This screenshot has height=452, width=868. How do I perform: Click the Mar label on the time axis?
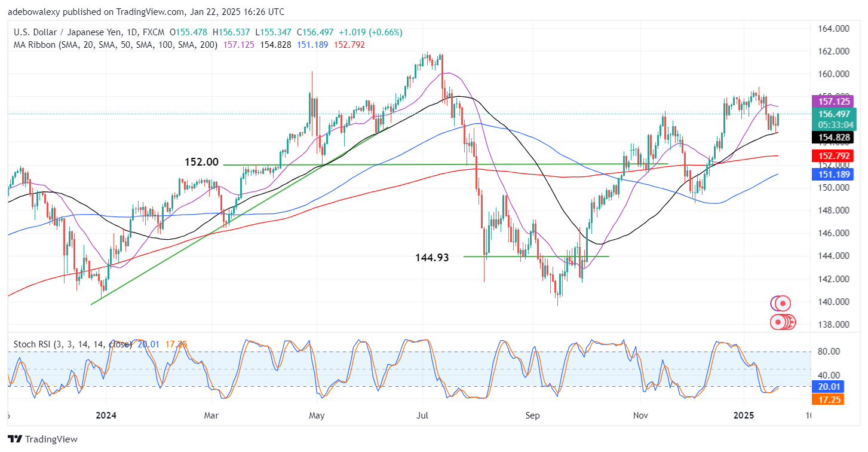212,415
